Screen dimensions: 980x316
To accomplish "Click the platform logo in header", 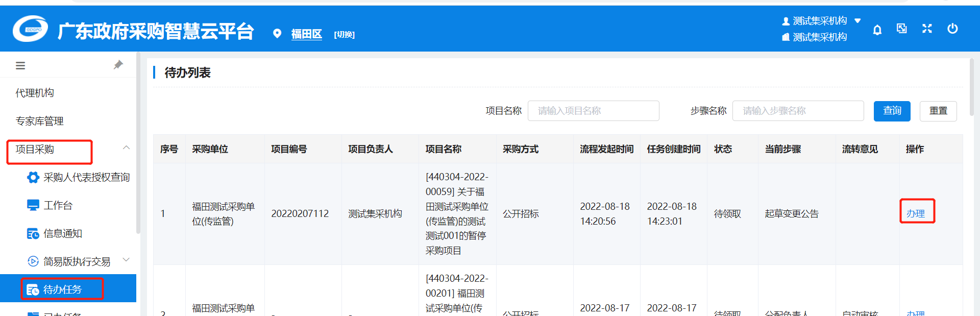I will tap(31, 29).
